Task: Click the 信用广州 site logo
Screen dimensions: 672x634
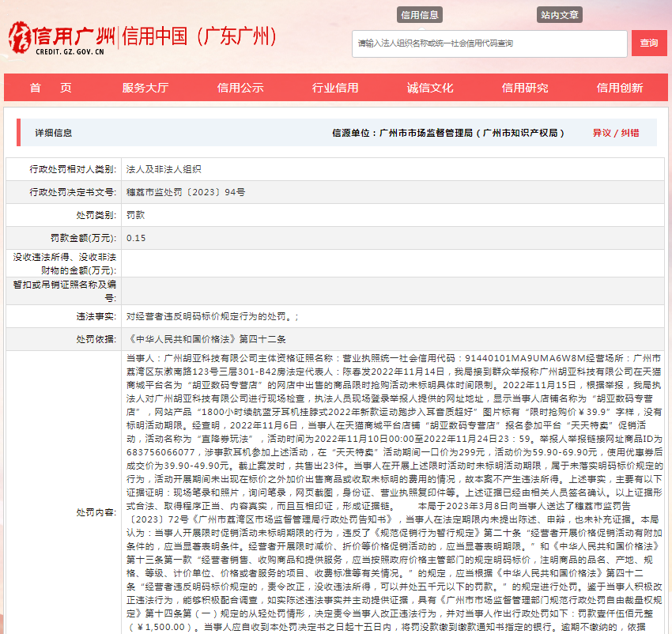Action: [62, 38]
